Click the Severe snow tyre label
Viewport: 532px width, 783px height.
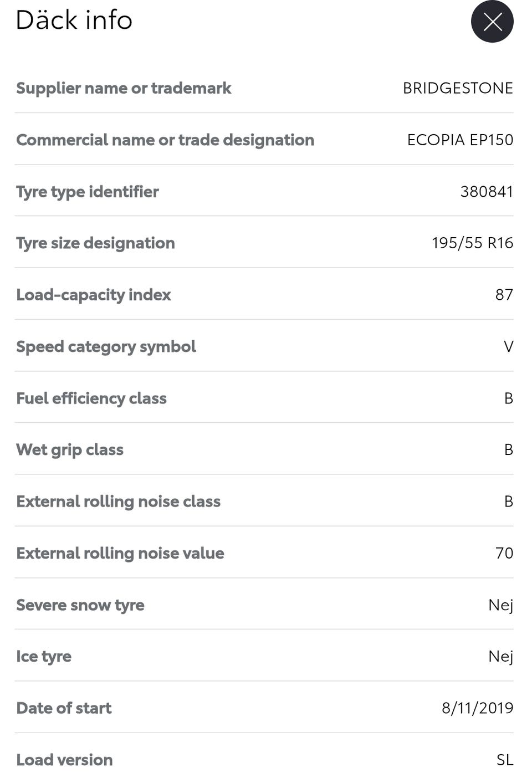tap(80, 605)
